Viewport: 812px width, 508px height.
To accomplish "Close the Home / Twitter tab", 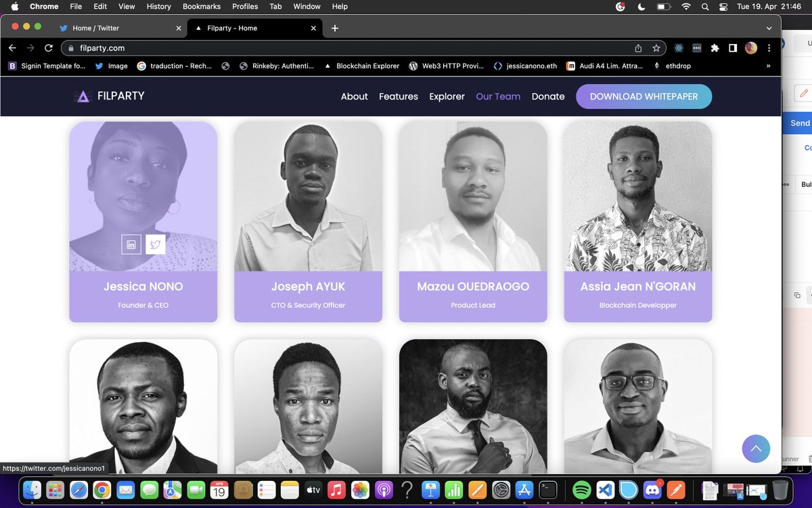I will pyautogui.click(x=179, y=28).
